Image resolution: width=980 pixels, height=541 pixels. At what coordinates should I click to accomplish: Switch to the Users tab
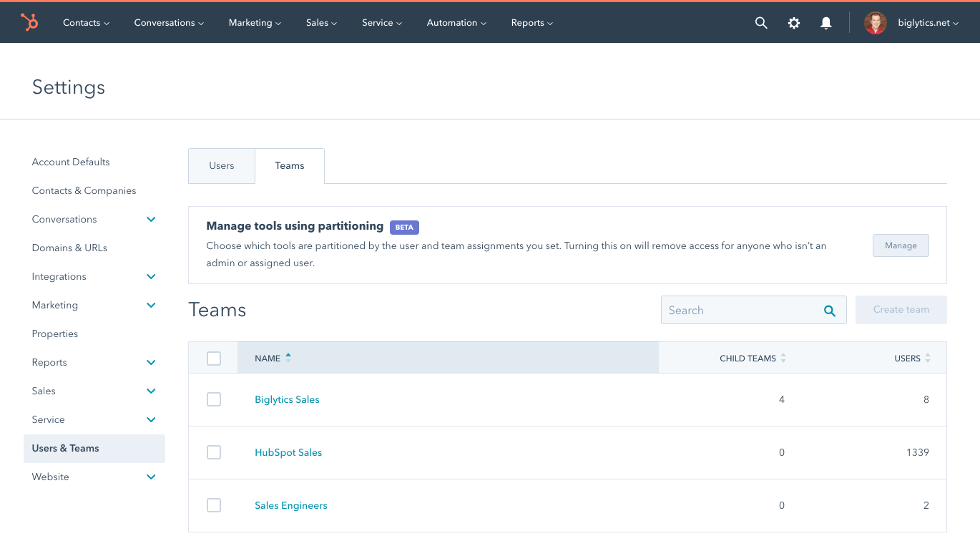[x=222, y=166]
